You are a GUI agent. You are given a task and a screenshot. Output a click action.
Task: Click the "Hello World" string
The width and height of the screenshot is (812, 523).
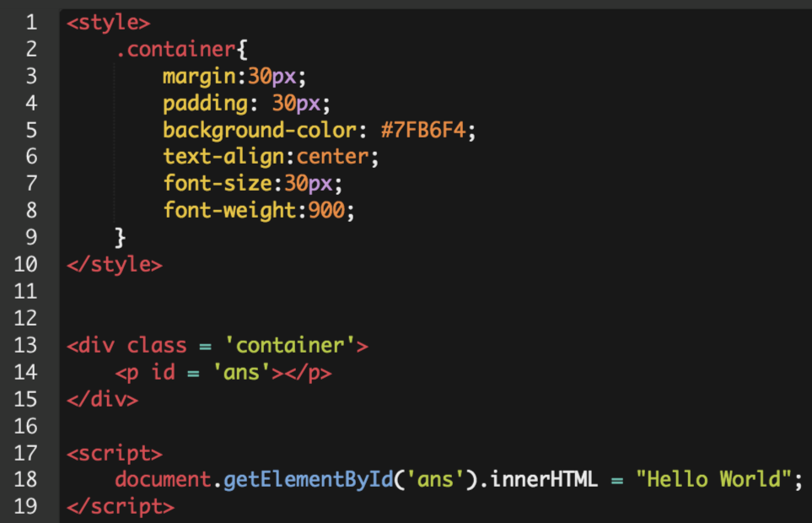(713, 479)
